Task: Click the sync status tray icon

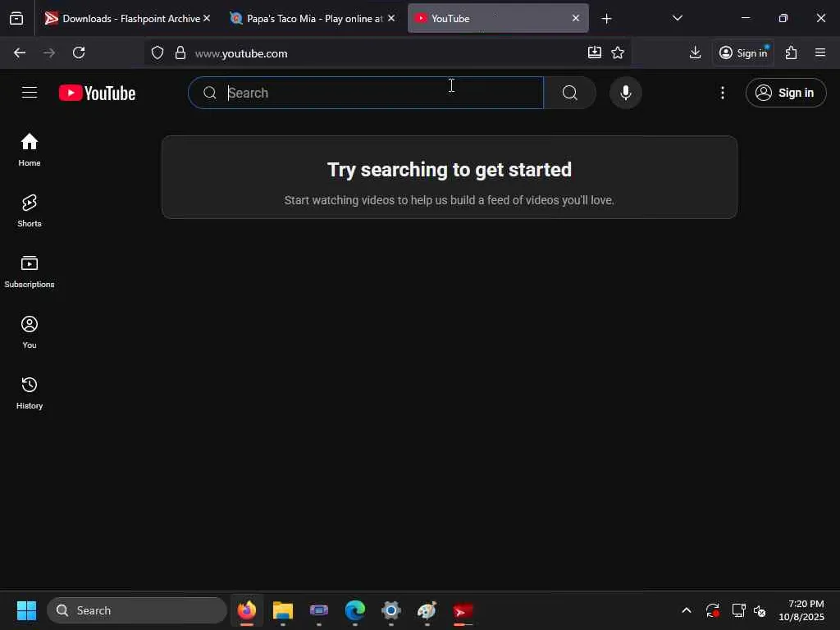Action: pos(713,610)
